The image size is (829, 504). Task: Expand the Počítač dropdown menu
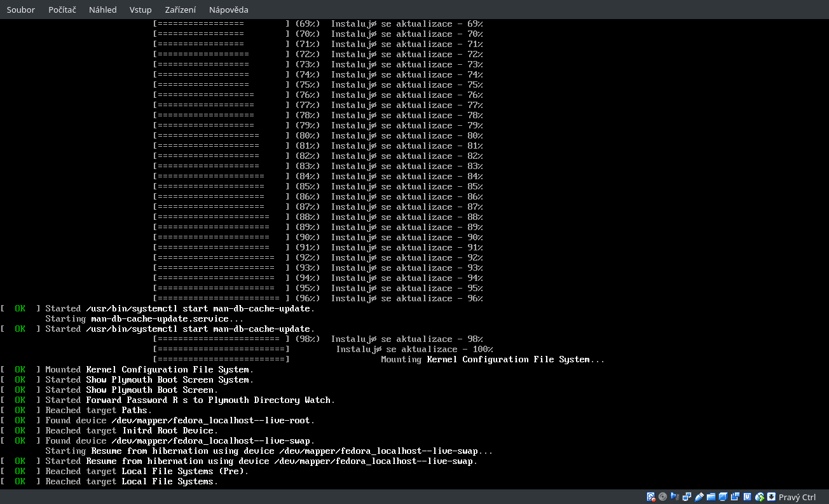[x=62, y=10]
